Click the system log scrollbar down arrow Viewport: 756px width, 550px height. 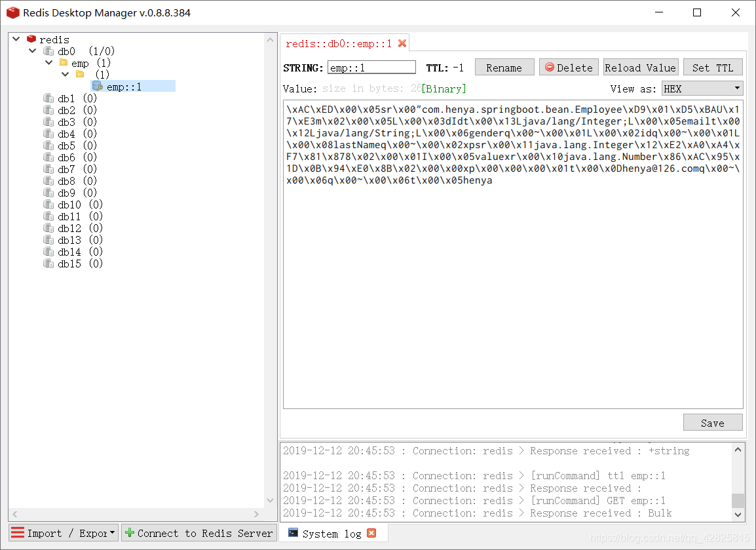(738, 515)
